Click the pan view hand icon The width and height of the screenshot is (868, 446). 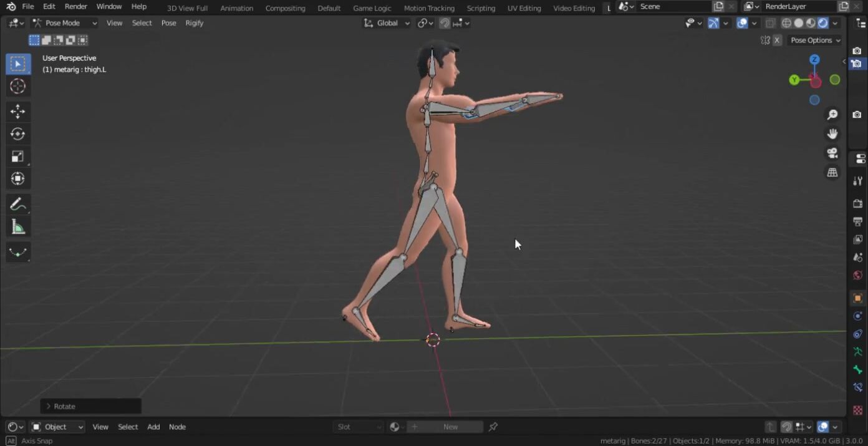coord(832,134)
